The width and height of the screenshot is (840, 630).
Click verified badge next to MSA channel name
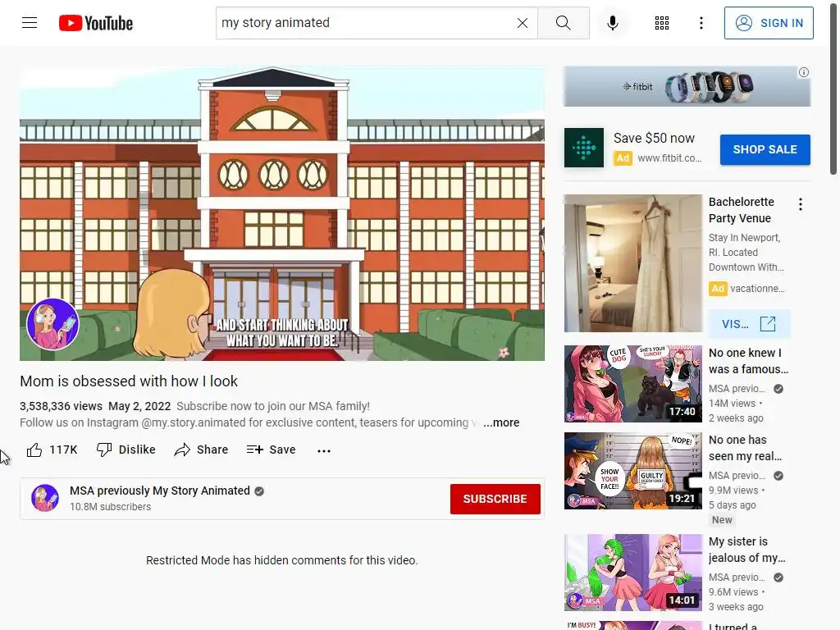(259, 491)
